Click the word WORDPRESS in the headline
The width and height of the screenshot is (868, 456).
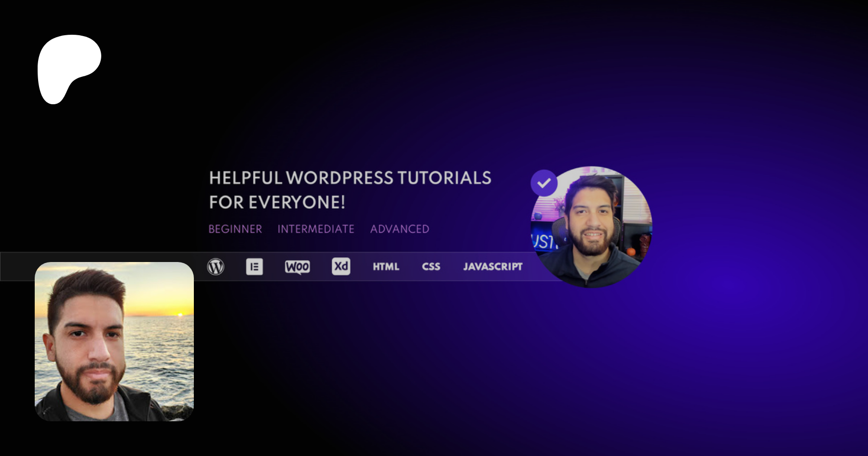pyautogui.click(x=340, y=178)
